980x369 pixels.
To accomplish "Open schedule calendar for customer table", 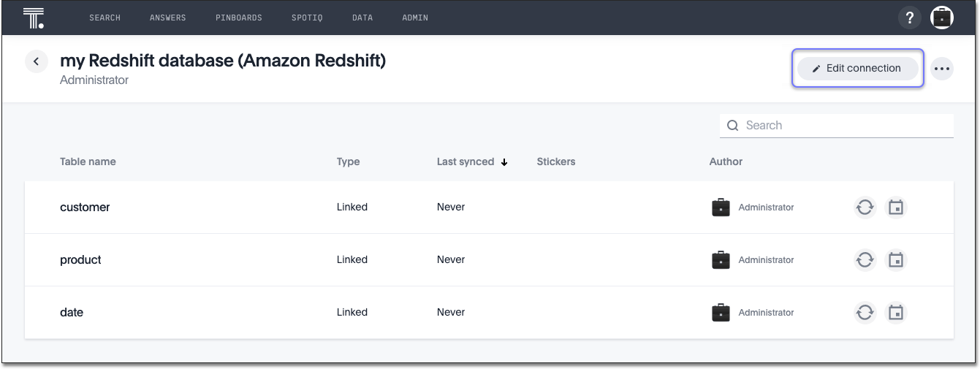I will click(x=896, y=208).
